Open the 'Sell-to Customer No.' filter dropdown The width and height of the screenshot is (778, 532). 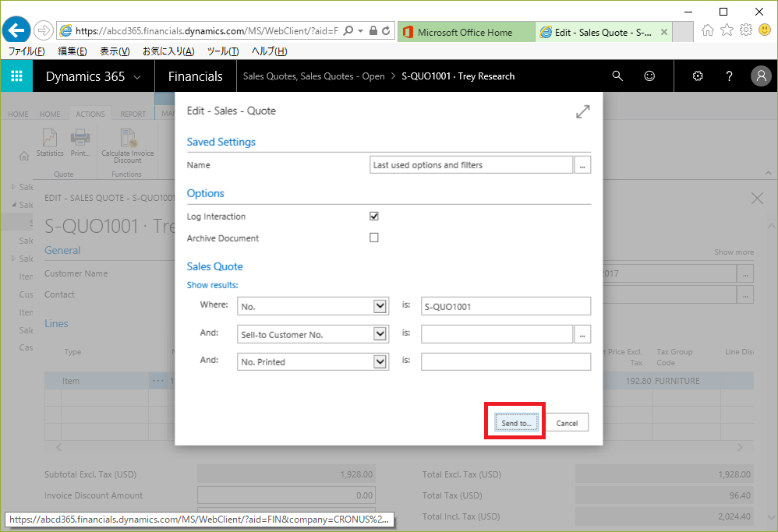[x=380, y=334]
